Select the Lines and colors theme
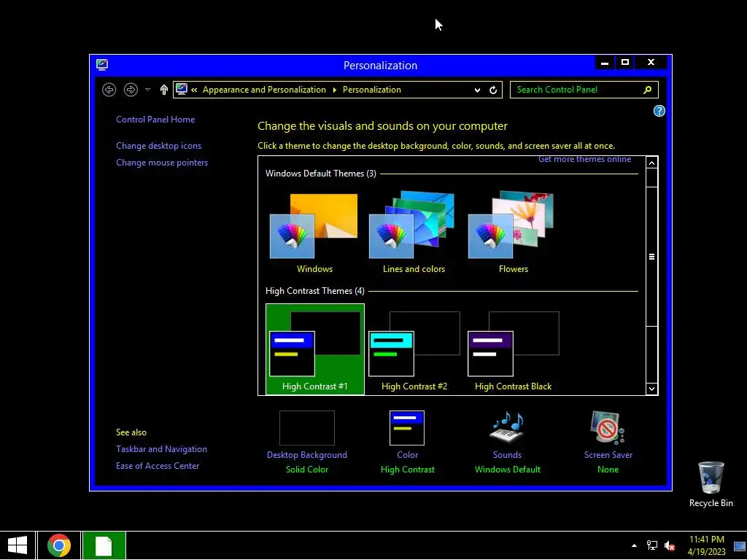Screen dimensions: 747x560 pyautogui.click(x=414, y=233)
